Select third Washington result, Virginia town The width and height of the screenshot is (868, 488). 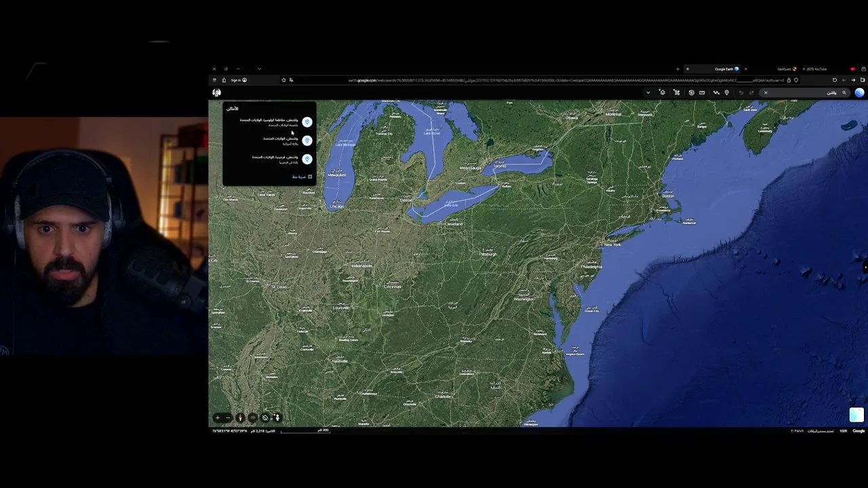coord(269,159)
